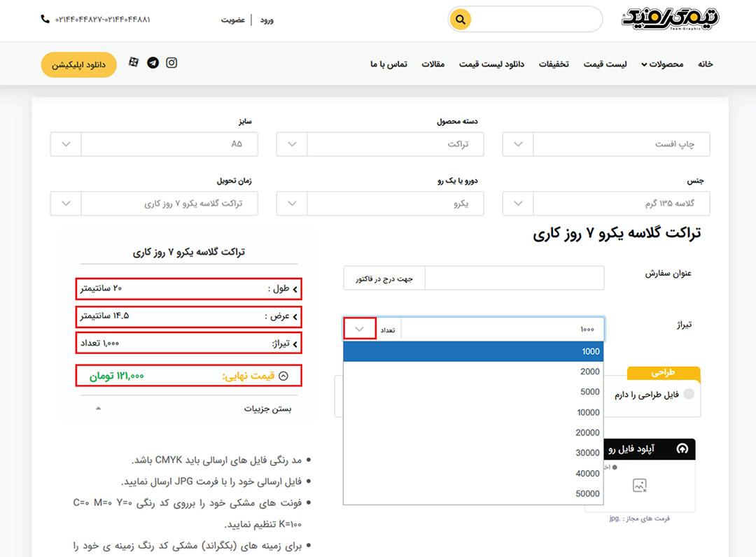The height and width of the screenshot is (557, 756).
Task: Click the dice-shaped icon beside Telegram
Action: coord(134,62)
